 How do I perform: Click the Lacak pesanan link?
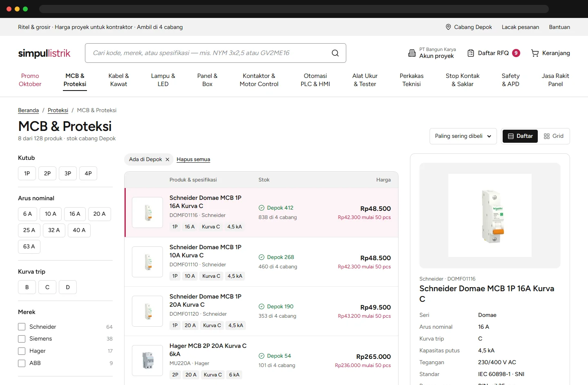pos(520,27)
